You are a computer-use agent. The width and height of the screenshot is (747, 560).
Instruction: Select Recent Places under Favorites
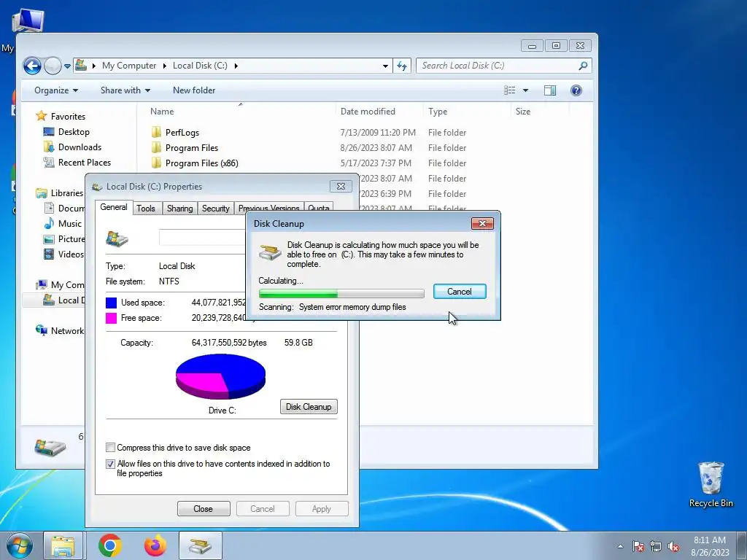pos(85,163)
